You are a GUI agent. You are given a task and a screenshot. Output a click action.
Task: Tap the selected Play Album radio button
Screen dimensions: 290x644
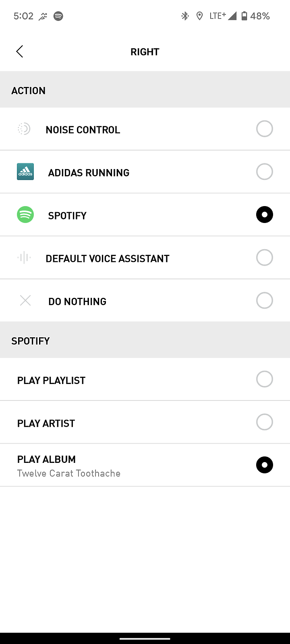[265, 465]
